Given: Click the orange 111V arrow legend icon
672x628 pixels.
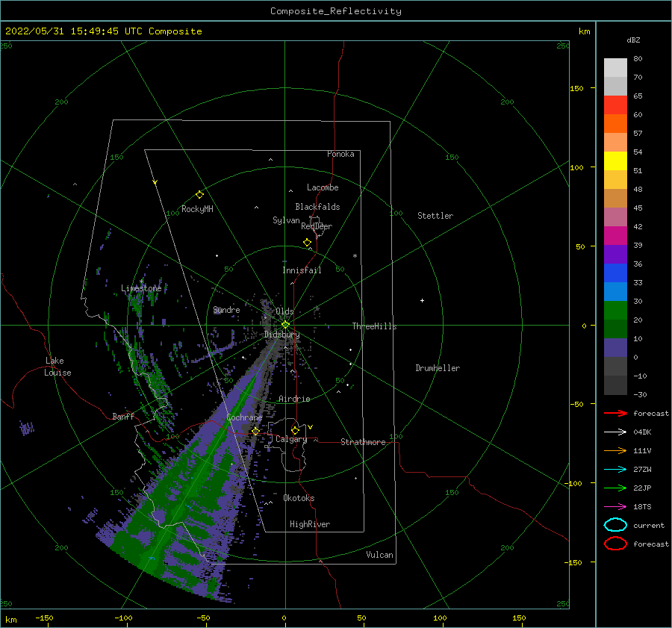Looking at the screenshot, I should (615, 450).
